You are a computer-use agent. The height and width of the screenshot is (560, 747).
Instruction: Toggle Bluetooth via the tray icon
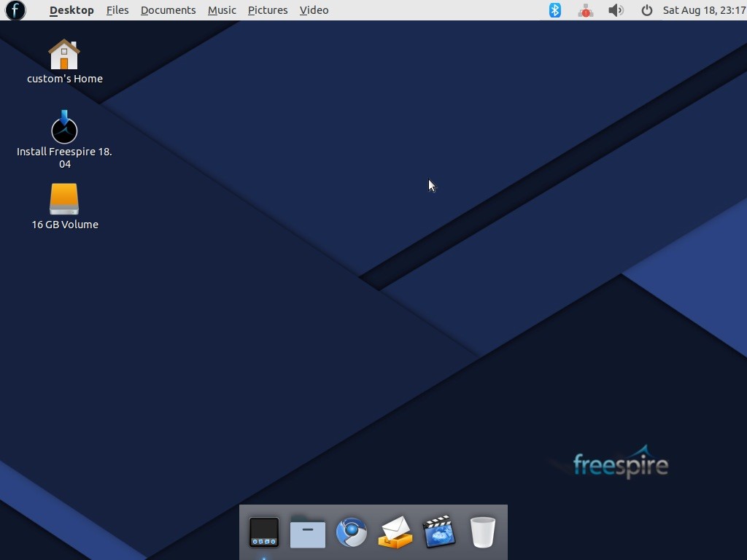(554, 9)
